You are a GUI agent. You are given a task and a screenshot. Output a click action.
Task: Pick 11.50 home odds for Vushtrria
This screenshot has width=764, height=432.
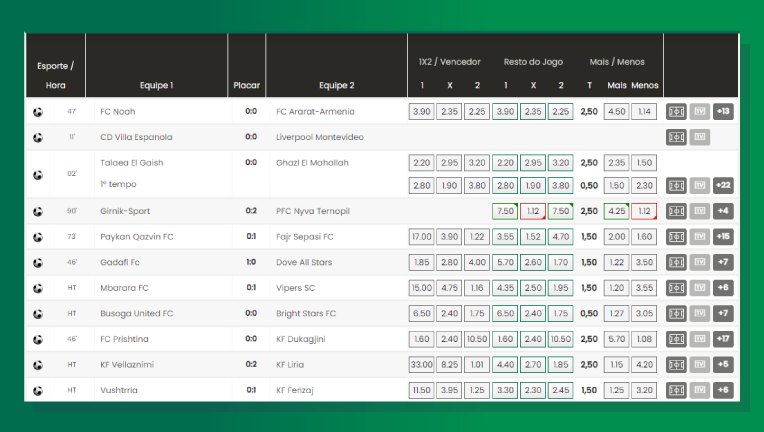[421, 390]
